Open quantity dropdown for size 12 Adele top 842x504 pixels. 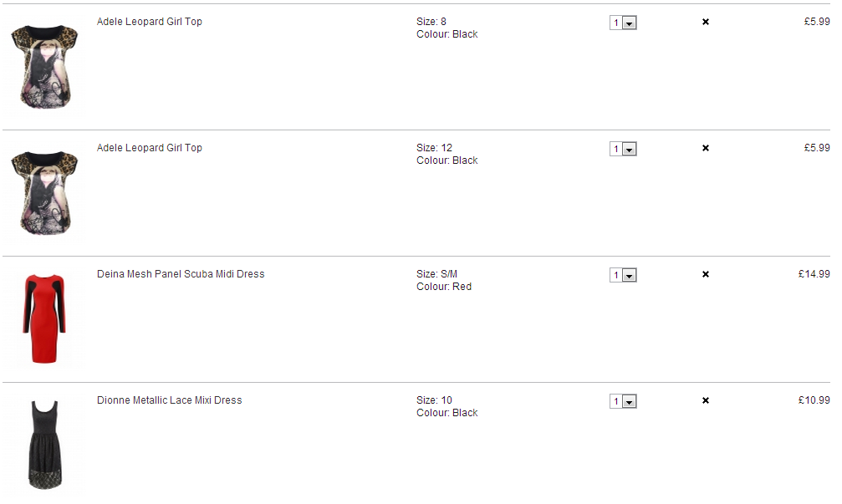pyautogui.click(x=623, y=149)
